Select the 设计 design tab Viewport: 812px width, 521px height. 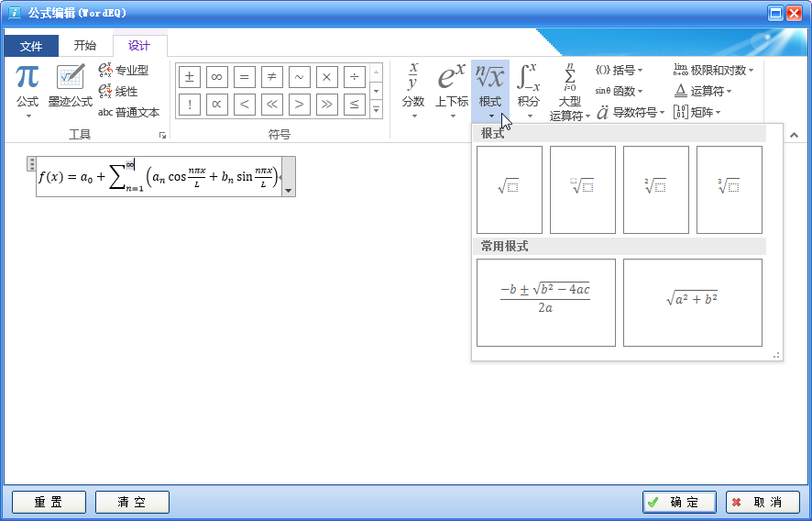pos(139,46)
